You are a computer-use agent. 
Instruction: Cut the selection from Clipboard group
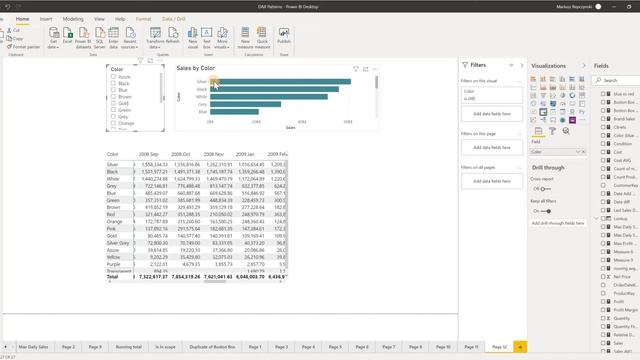pyautogui.click(x=13, y=30)
